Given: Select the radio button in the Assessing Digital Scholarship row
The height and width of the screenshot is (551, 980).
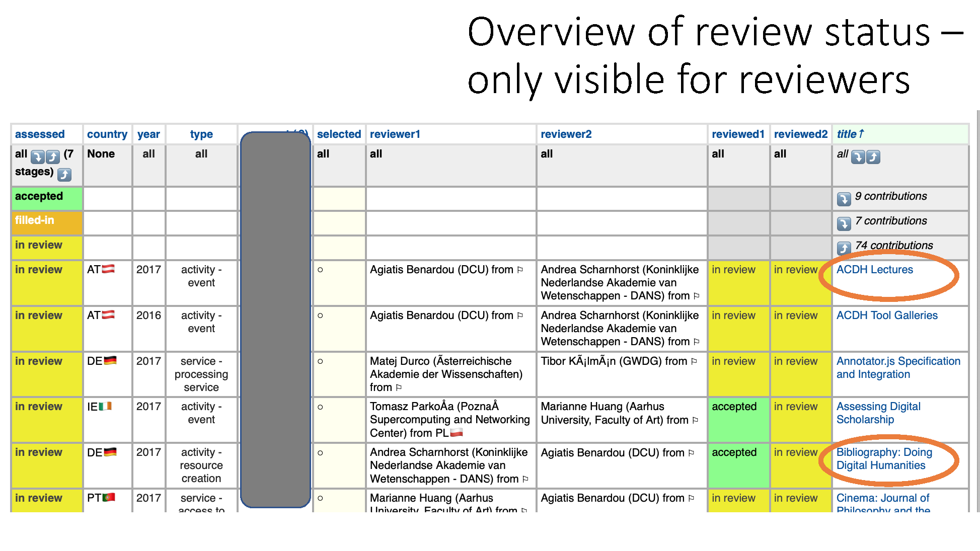Looking at the screenshot, I should (320, 407).
